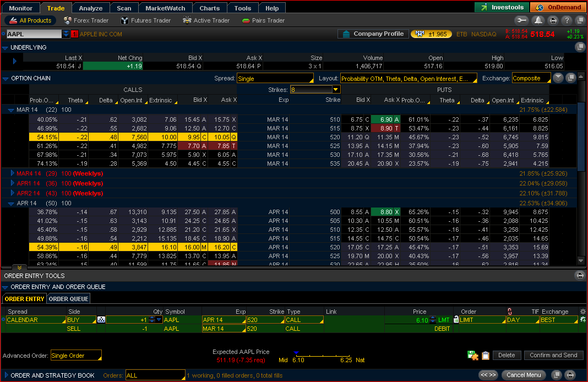Collapse ORDER ENTRY AND ORDER QUEUE section
Viewport: 588px width, 382px height.
(x=6, y=287)
